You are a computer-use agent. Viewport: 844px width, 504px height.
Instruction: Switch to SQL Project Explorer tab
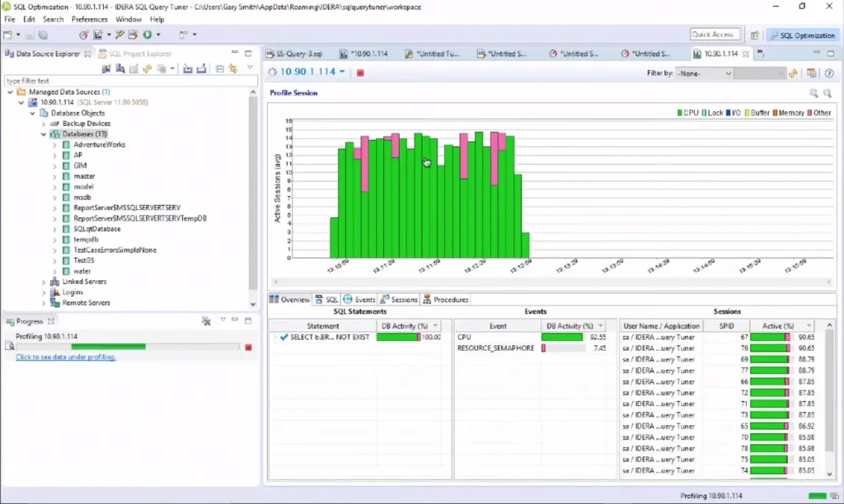[x=134, y=54]
